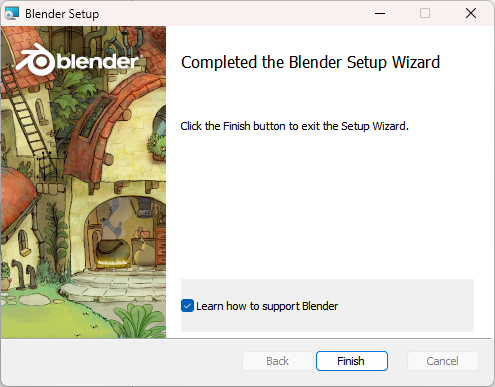Click the disabled Cancel button
This screenshot has width=495, height=387.
[442, 361]
